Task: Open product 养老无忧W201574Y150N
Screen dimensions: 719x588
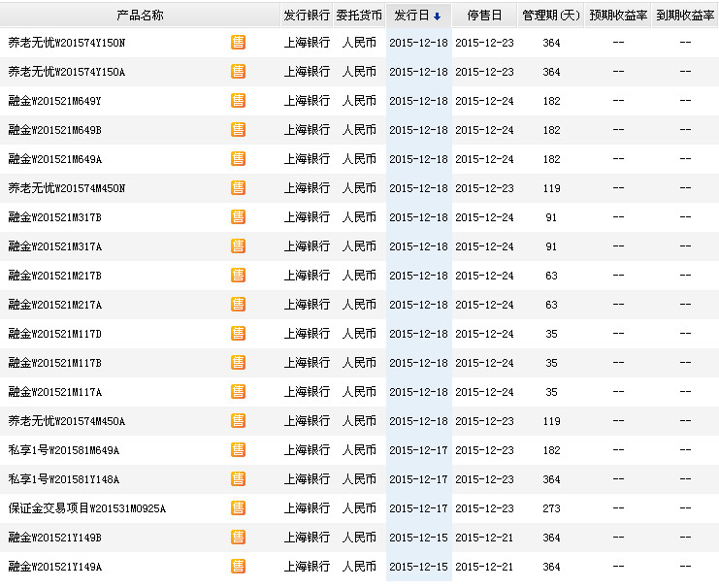Action: pos(67,43)
